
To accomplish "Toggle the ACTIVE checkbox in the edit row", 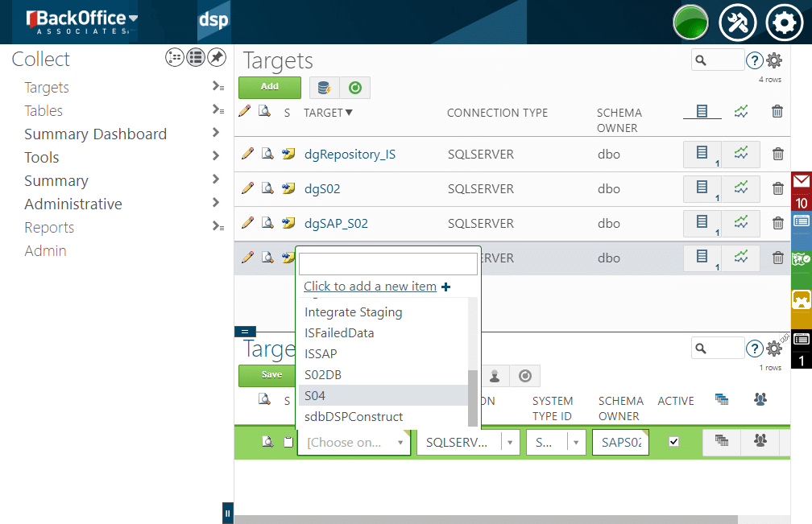I will (x=674, y=442).
